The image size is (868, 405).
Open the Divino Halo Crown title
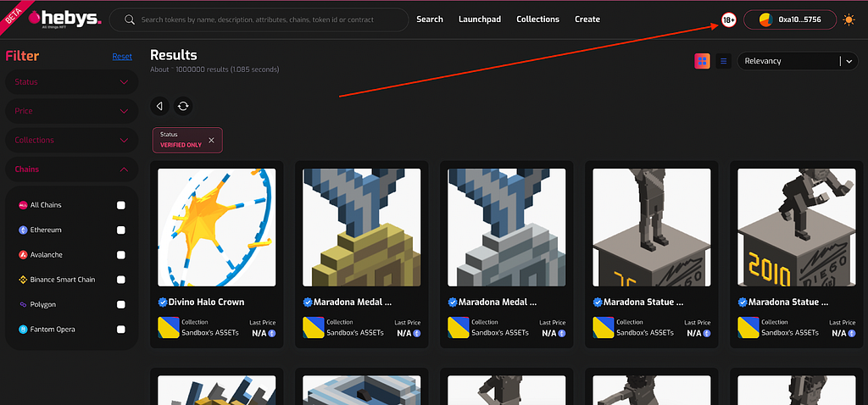[x=207, y=302]
